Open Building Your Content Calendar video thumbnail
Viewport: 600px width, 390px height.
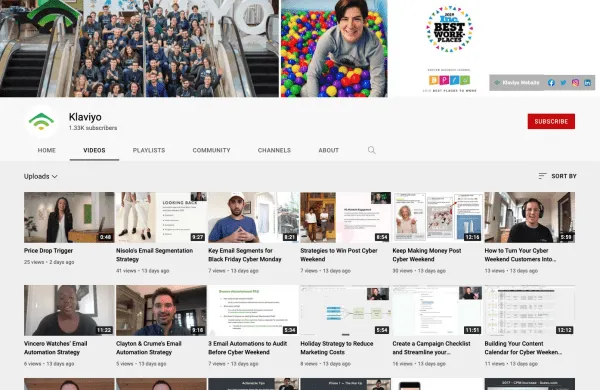click(x=530, y=310)
